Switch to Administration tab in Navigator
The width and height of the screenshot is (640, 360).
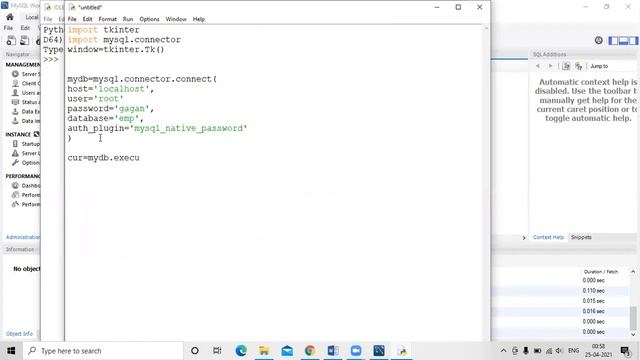(23, 237)
